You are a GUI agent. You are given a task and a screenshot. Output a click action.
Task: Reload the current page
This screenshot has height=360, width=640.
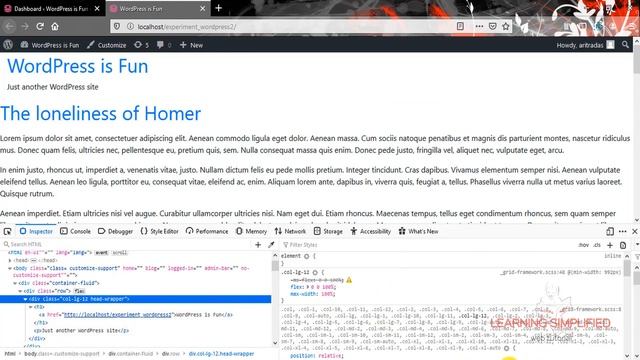(x=40, y=27)
